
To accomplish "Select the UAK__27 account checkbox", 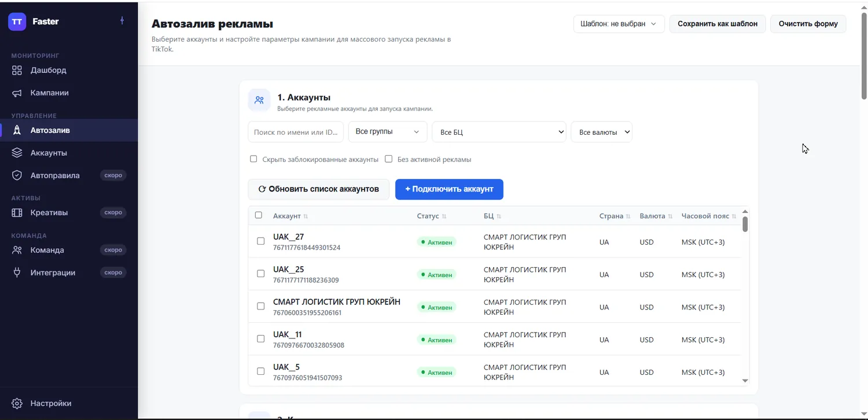I will tap(260, 241).
